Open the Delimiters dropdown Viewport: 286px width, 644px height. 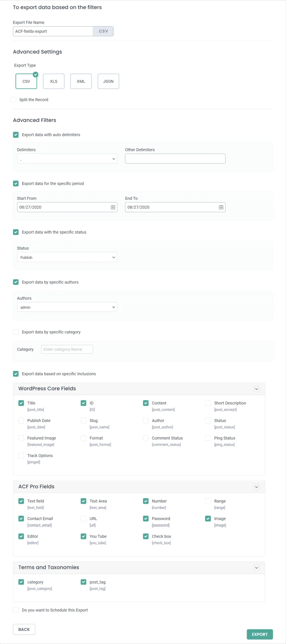coord(67,159)
